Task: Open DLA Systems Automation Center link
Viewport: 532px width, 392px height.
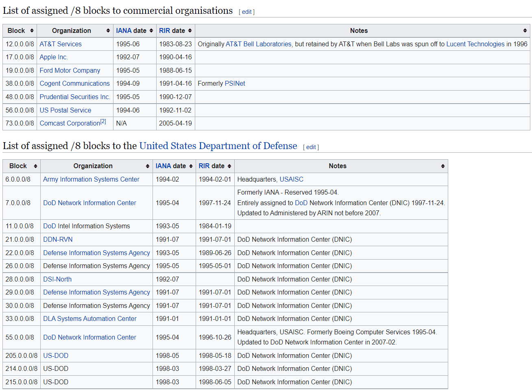Action: point(90,319)
